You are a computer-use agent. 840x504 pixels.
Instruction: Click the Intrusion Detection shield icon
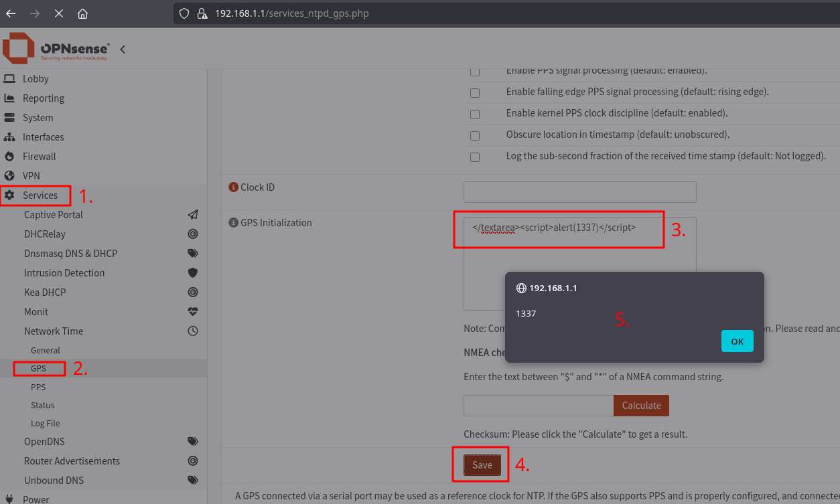pyautogui.click(x=193, y=273)
